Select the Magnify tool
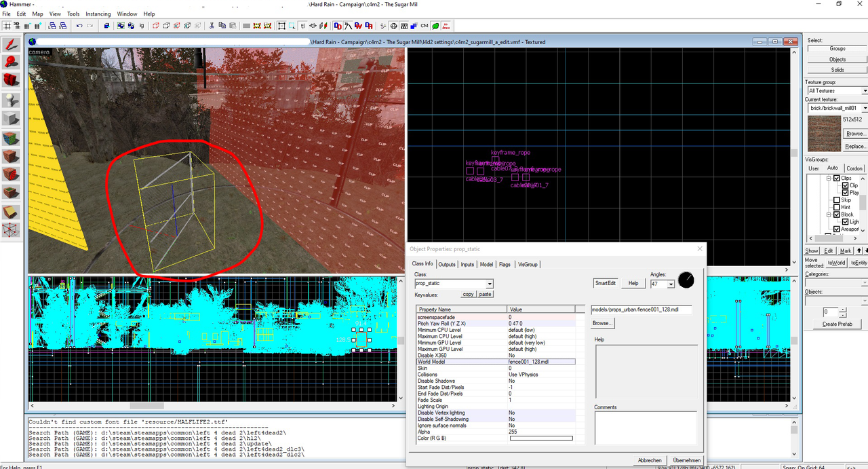Viewport: 868px width, 469px height. click(x=11, y=62)
